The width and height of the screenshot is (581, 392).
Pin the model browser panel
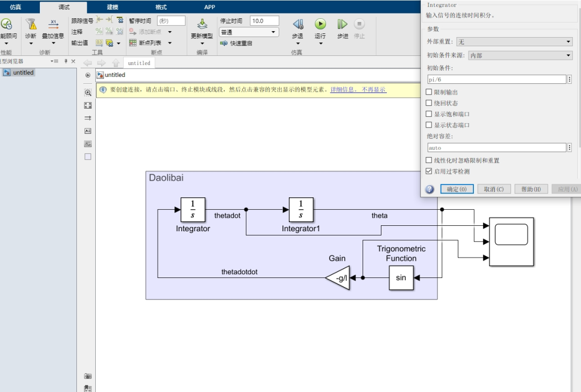tap(66, 61)
